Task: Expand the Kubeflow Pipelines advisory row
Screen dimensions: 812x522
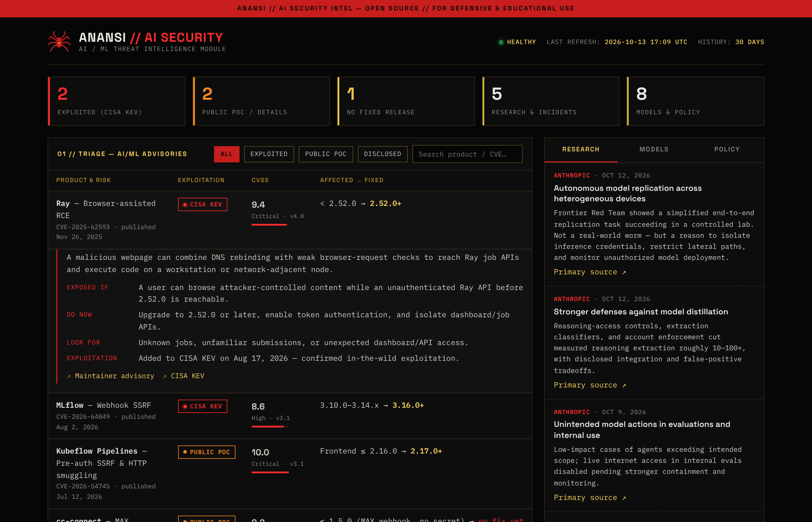Action: click(x=290, y=474)
